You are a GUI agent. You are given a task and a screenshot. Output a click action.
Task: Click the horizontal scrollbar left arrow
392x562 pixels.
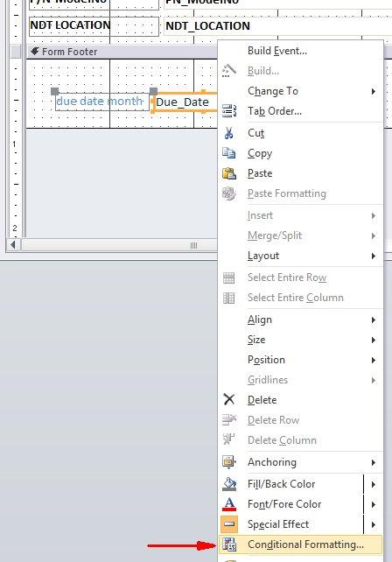tap(13, 245)
